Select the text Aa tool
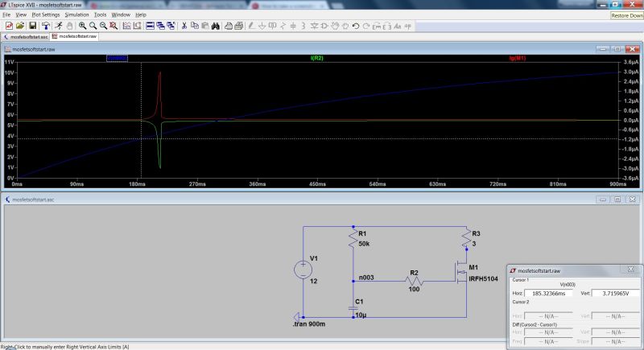This screenshot has width=644, height=350. click(x=397, y=26)
